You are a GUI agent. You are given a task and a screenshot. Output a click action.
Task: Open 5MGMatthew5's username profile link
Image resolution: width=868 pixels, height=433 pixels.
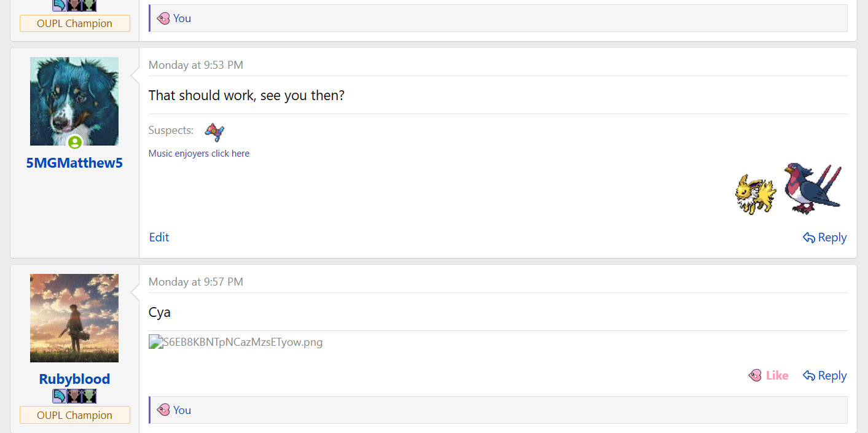tap(74, 163)
